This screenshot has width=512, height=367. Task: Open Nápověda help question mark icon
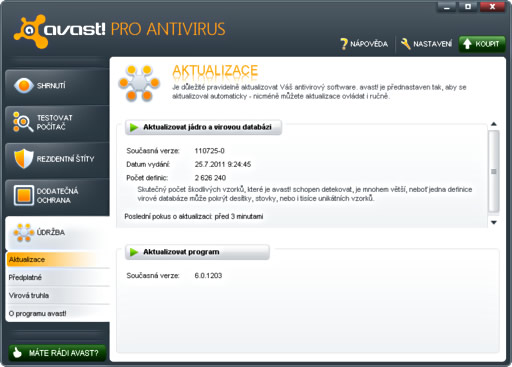tap(344, 44)
